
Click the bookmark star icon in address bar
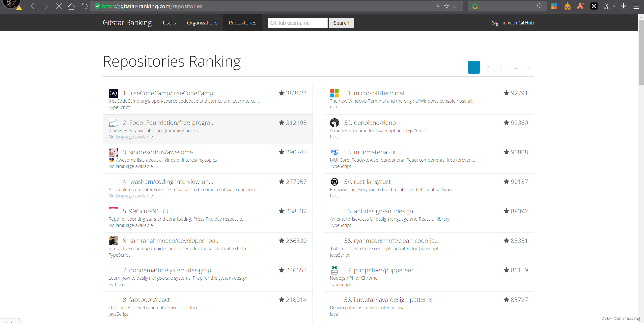[446, 6]
